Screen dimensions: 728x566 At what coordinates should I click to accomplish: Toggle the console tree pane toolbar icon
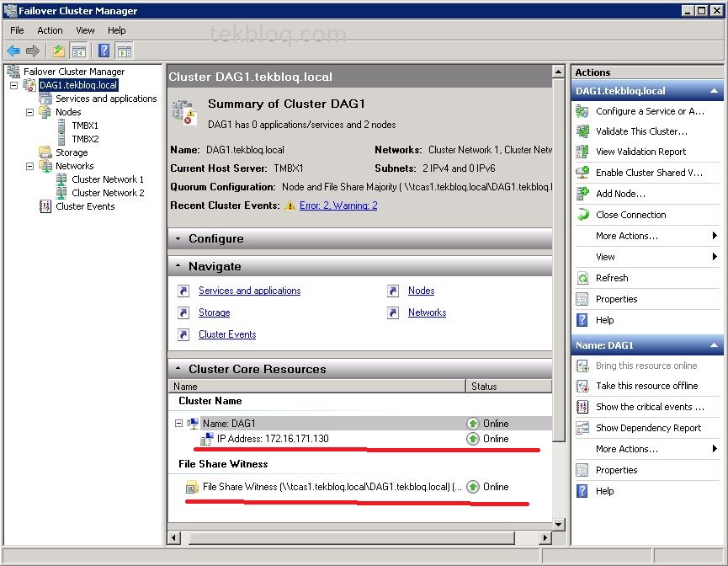78,51
